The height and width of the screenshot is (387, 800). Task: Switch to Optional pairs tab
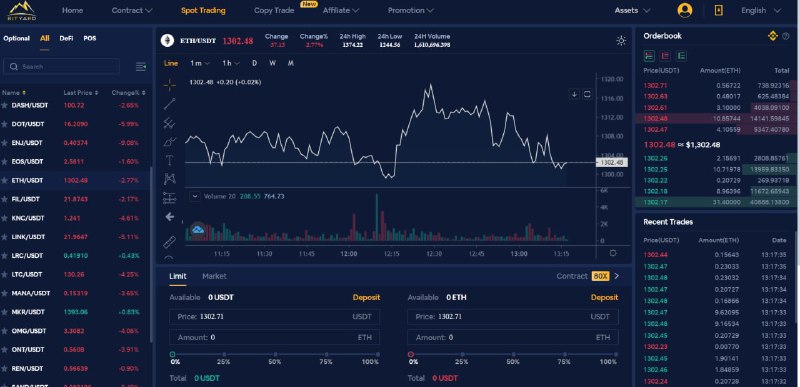[16, 38]
